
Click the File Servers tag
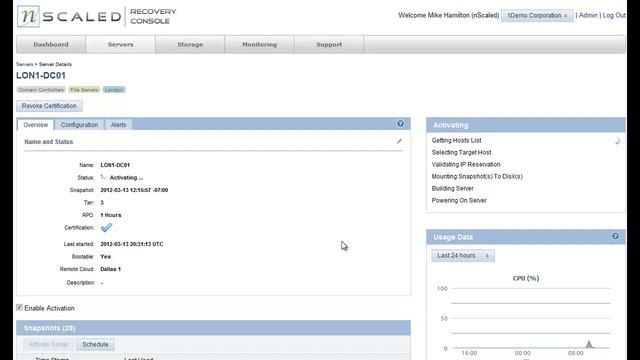84,90
